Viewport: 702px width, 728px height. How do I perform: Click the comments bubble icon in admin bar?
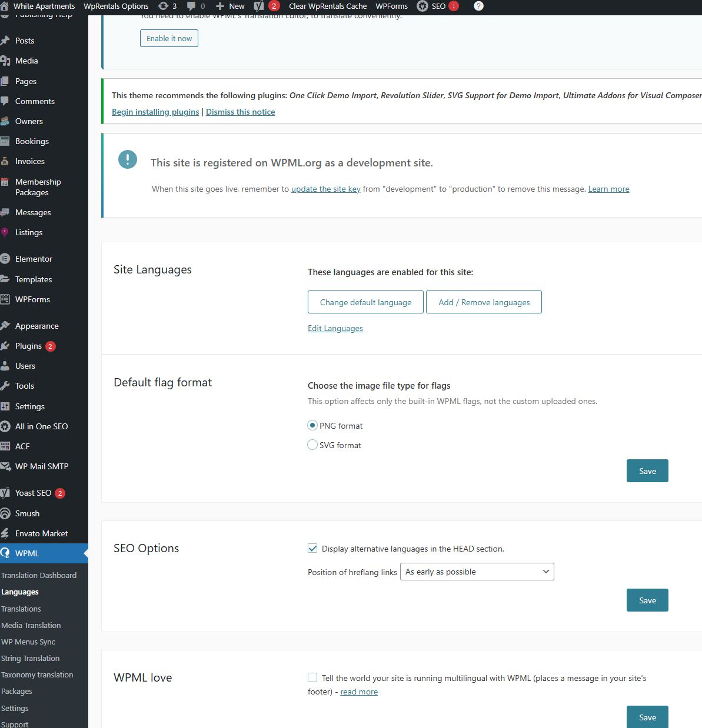pyautogui.click(x=191, y=6)
